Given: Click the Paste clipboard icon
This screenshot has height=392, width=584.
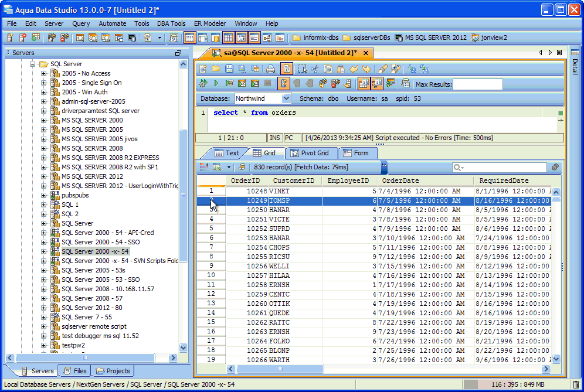Looking at the screenshot, I should [x=341, y=69].
